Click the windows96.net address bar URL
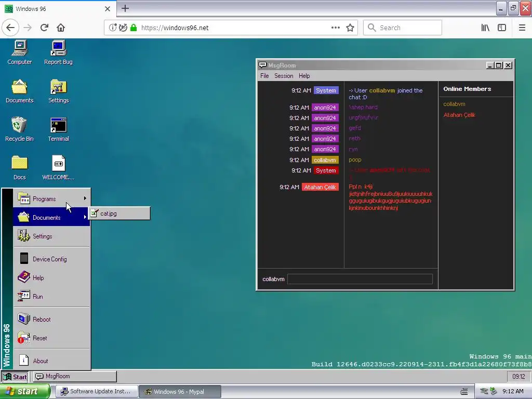This screenshot has height=399, width=532. (175, 28)
